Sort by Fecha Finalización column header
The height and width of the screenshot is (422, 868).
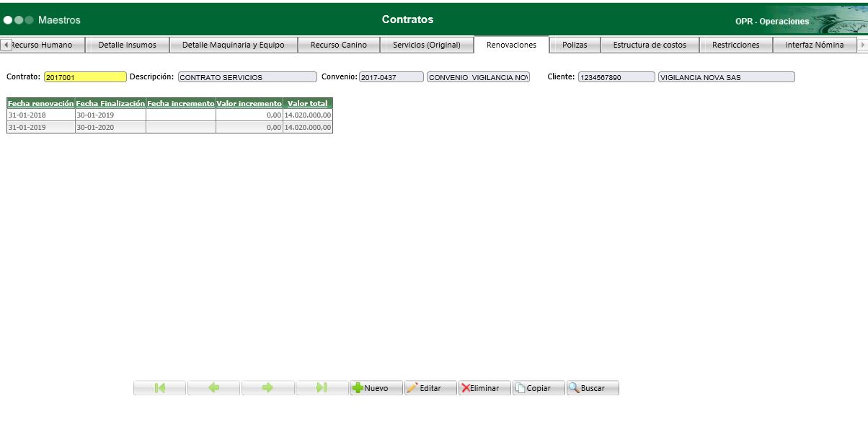(110, 104)
